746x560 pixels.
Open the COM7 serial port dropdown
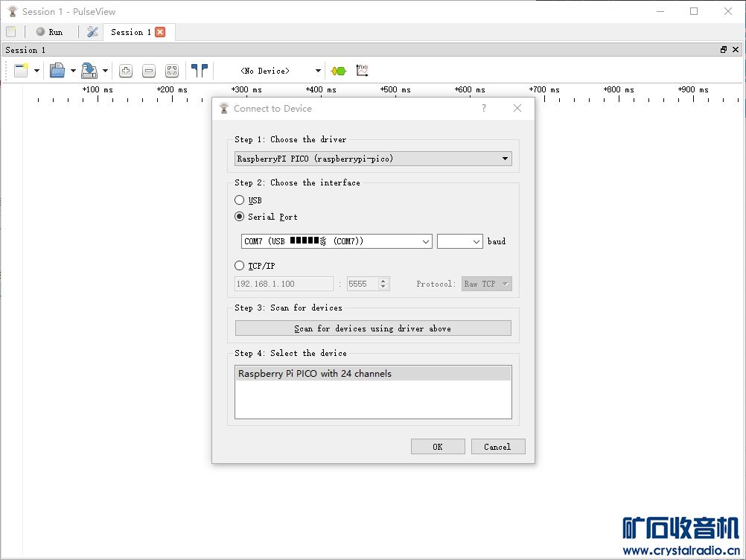pyautogui.click(x=337, y=241)
